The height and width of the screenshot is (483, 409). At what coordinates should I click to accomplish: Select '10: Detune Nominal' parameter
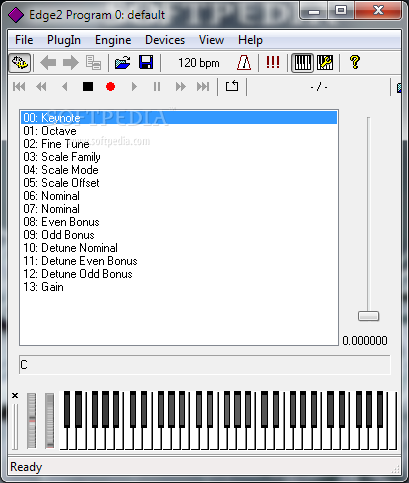tap(179, 248)
